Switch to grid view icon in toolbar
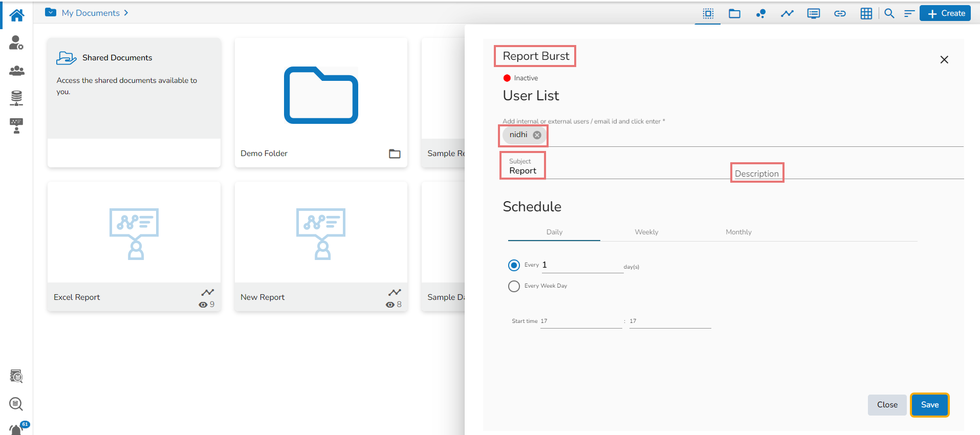This screenshot has width=980, height=435. click(x=866, y=13)
